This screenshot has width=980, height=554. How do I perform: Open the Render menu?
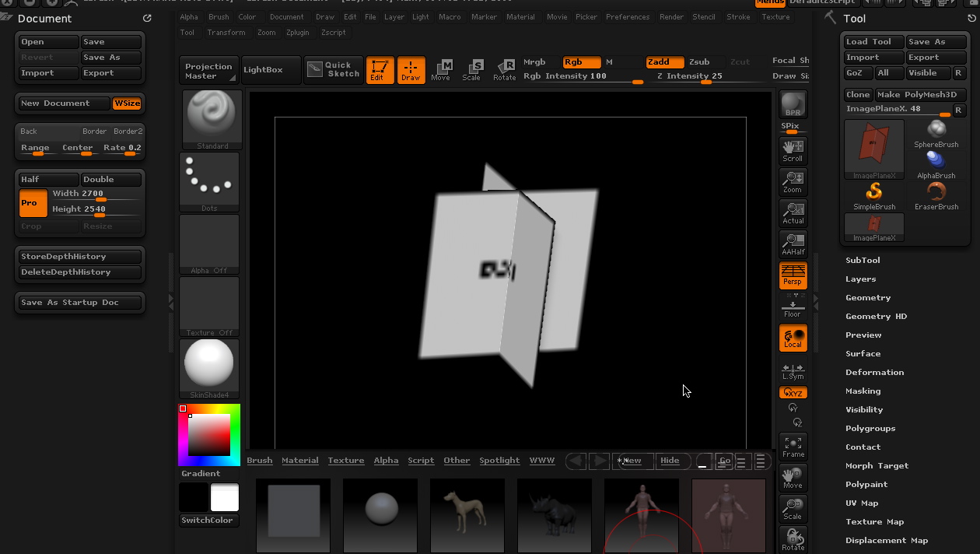(672, 17)
